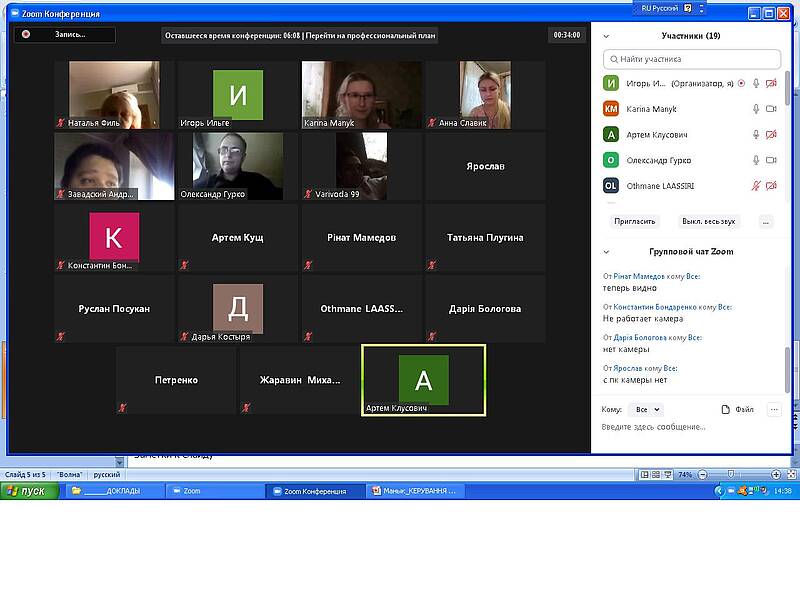Click the 00:34:00 meeting timer
The width and height of the screenshot is (800, 594).
tap(567, 35)
